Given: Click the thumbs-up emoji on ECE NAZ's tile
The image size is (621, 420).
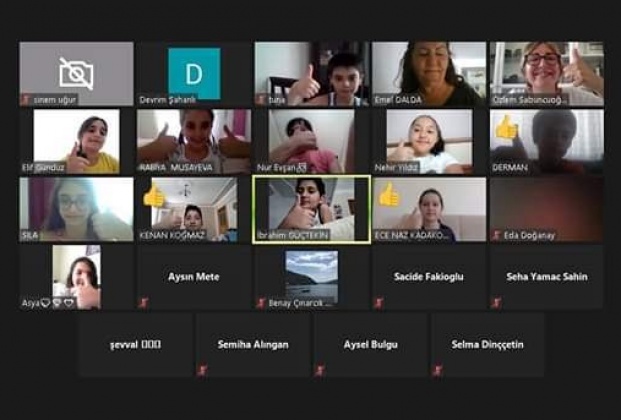Looking at the screenshot, I should tap(388, 194).
